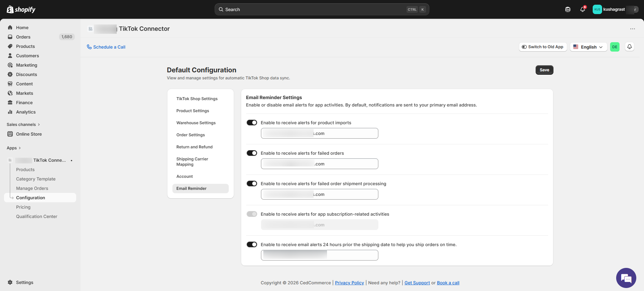Expand the Sales channels section
Viewport: 644px width, 291px height.
tap(23, 125)
